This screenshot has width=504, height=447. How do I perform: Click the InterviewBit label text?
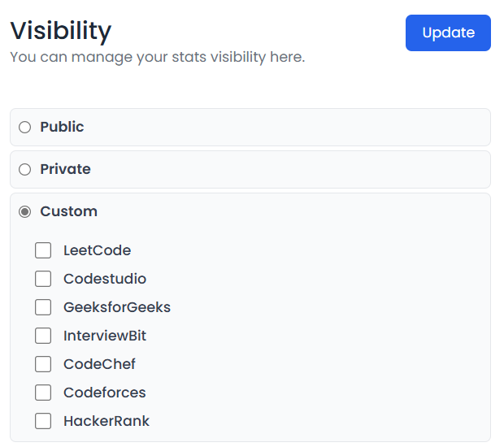click(x=105, y=336)
